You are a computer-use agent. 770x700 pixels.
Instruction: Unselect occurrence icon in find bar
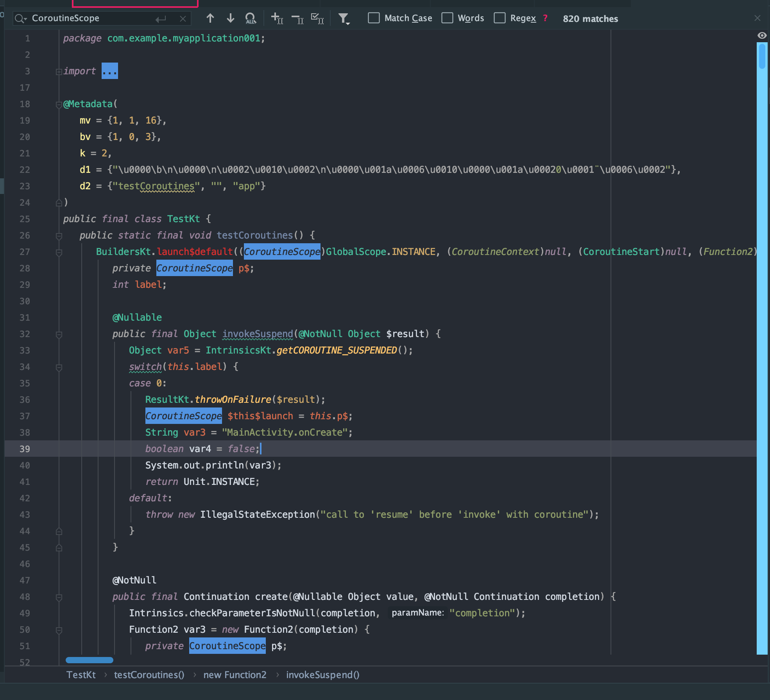[297, 18]
